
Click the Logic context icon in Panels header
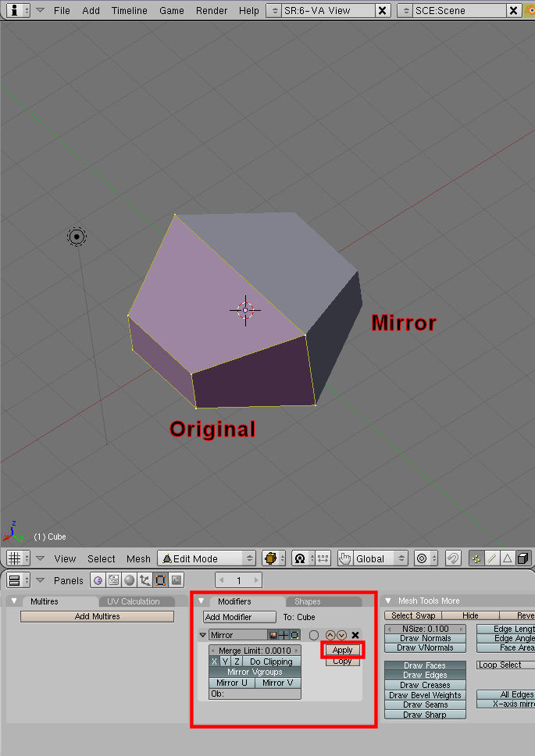[x=98, y=580]
